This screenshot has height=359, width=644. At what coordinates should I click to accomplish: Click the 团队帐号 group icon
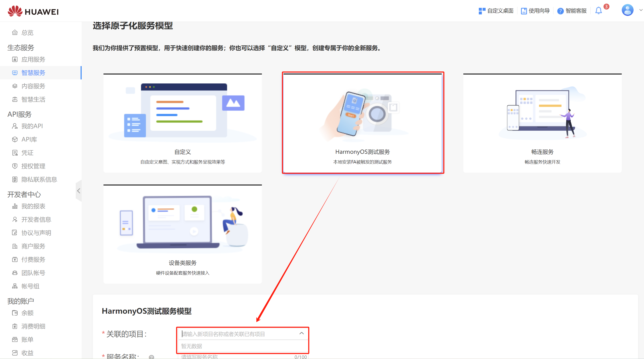tap(15, 273)
